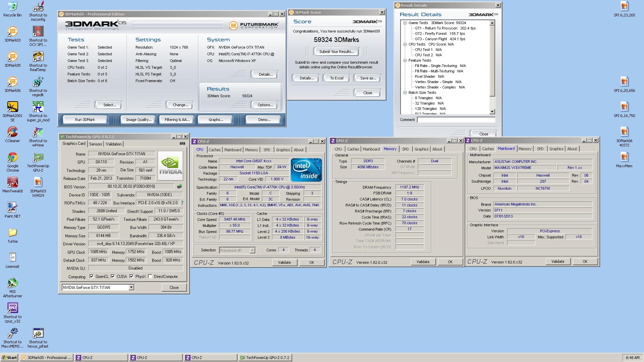Toggle the CUDA checkbox in GPU-Z
Screen dimensions: 644x362
[113, 277]
